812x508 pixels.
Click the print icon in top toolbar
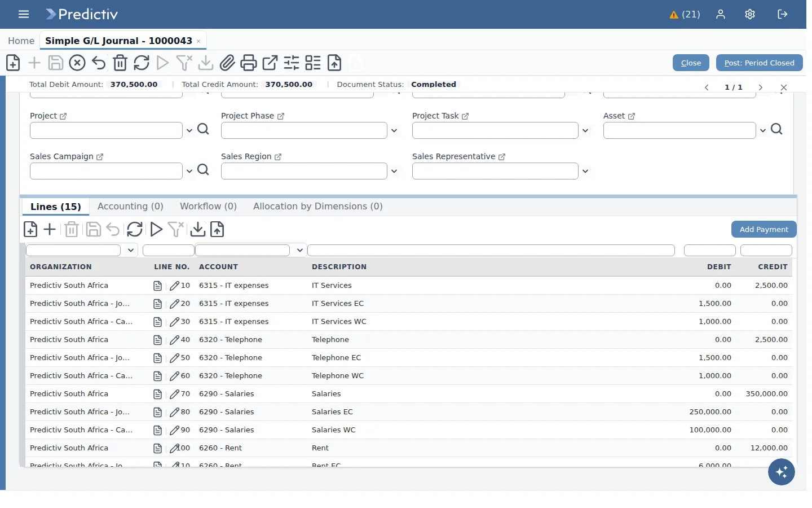pos(249,63)
